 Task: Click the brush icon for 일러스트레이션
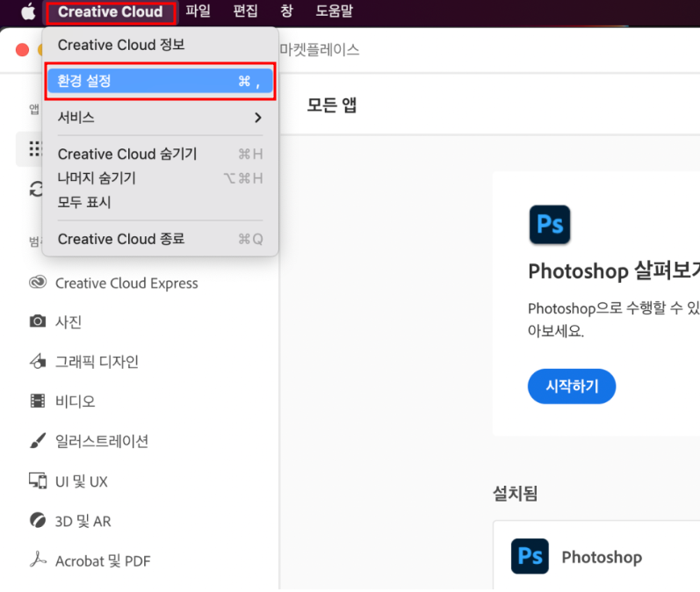pyautogui.click(x=38, y=441)
